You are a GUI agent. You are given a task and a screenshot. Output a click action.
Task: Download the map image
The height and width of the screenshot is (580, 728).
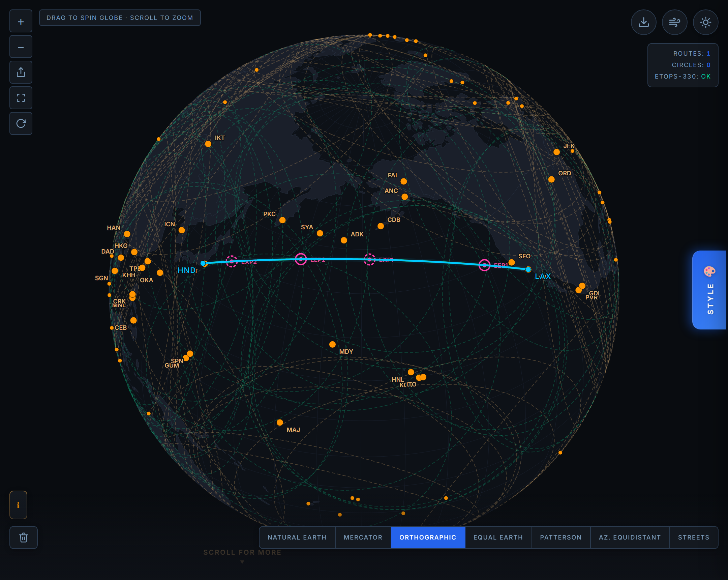click(644, 22)
